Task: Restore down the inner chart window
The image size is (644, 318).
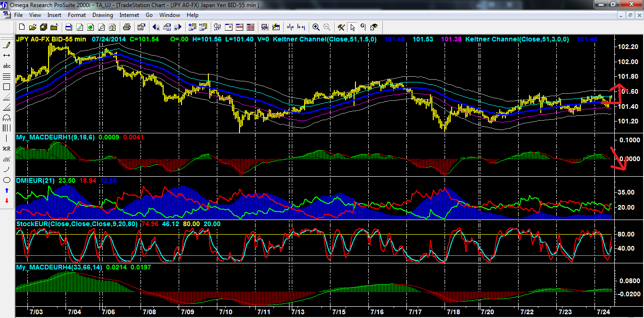Action: click(x=630, y=16)
